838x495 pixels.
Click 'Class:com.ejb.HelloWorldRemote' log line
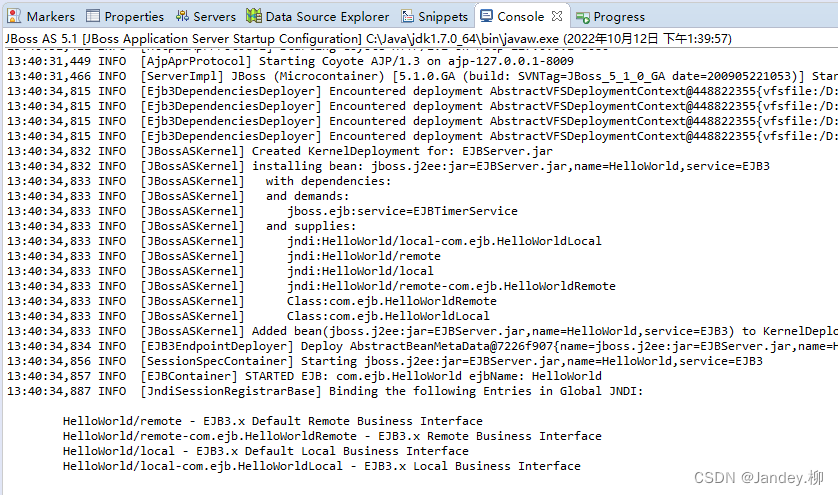(252, 301)
